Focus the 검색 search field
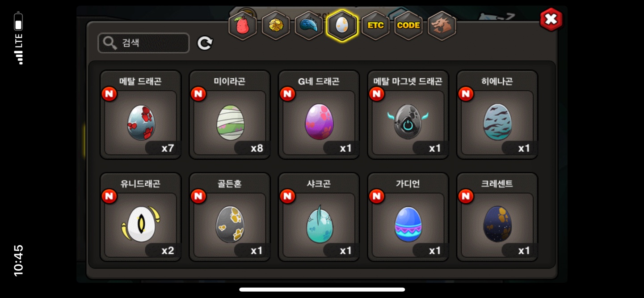 pyautogui.click(x=143, y=43)
